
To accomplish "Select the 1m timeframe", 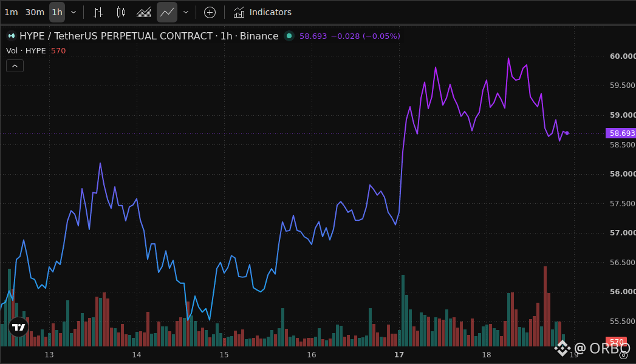I will click(x=11, y=12).
